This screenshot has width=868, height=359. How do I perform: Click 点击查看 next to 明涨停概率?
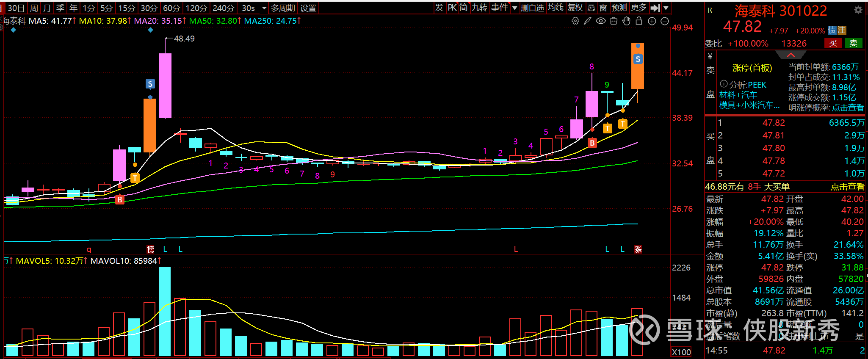tap(848, 108)
